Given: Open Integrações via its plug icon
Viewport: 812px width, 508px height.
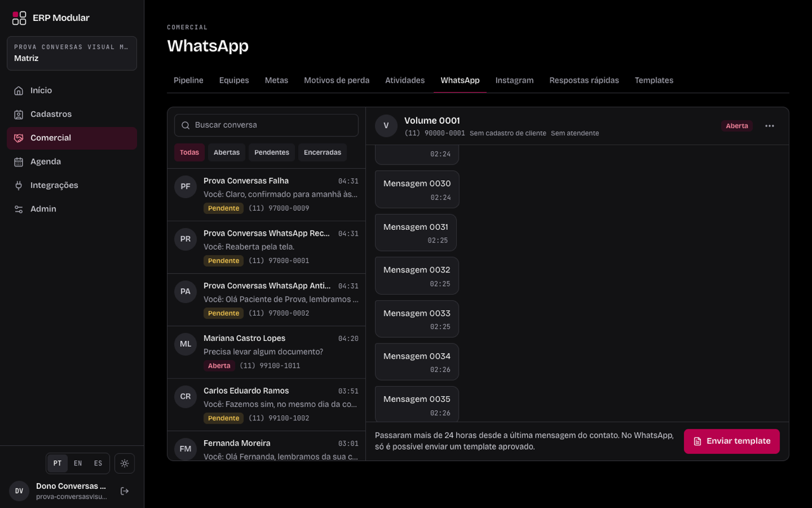Looking at the screenshot, I should [x=19, y=185].
